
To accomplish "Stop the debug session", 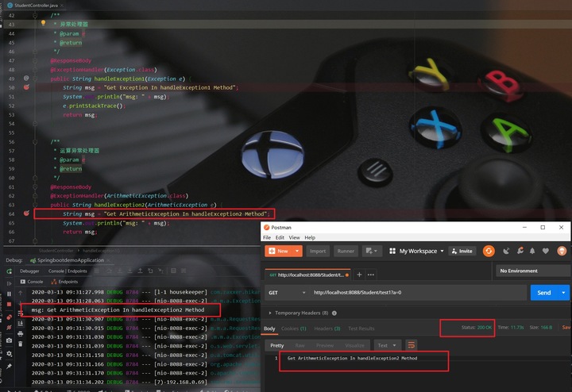I will tap(10, 304).
